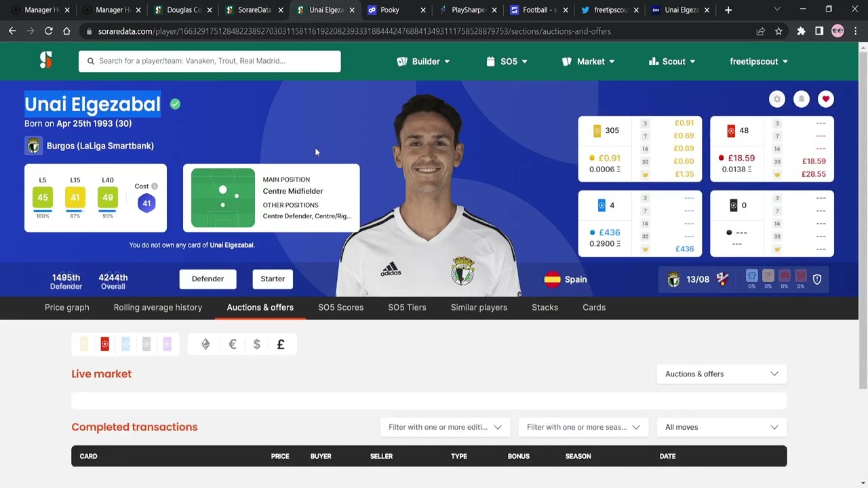Screen dimensions: 868x488
Task: Click the yellow Limited card icon showing 305
Action: [x=597, y=131]
